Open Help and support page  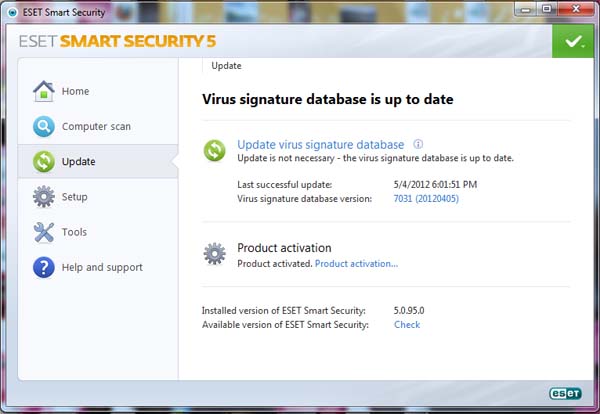pos(102,267)
